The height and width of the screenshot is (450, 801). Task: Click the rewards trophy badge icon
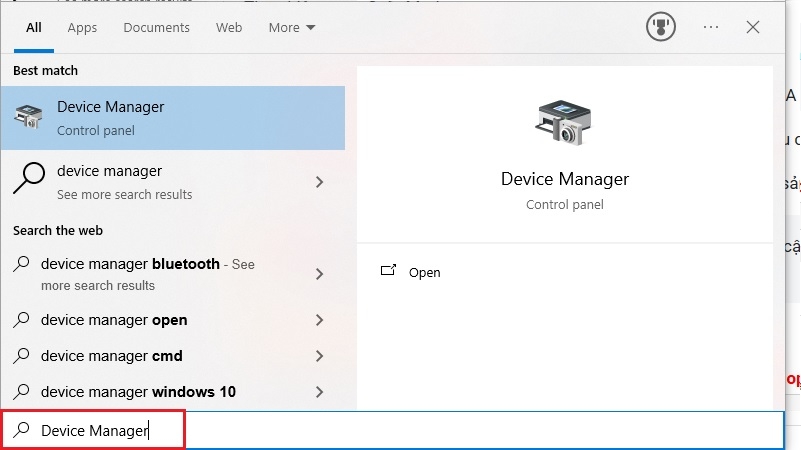point(661,27)
